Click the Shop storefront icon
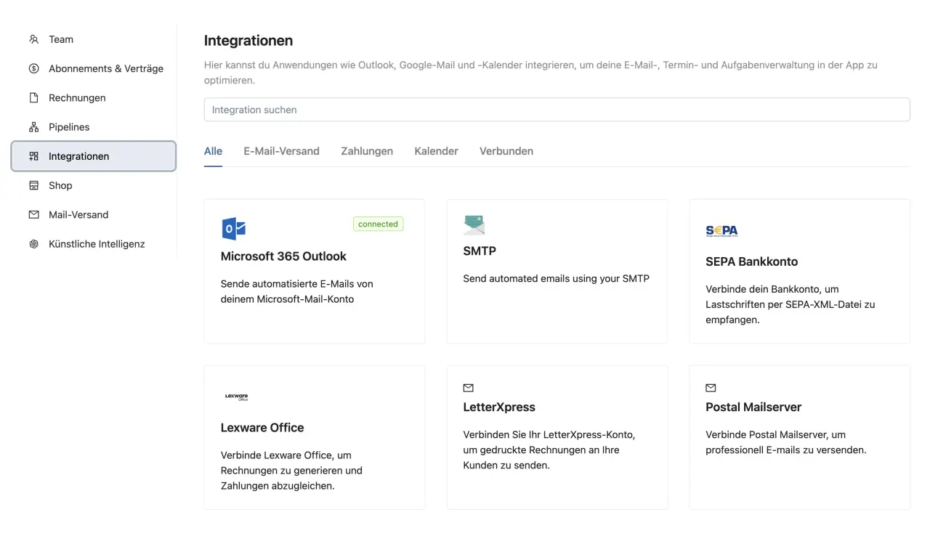The width and height of the screenshot is (930, 560). 33,185
